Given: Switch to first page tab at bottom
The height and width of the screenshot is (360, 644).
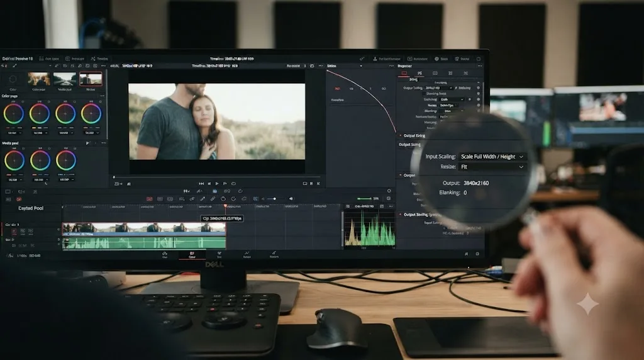Looking at the screenshot, I should coord(165,255).
